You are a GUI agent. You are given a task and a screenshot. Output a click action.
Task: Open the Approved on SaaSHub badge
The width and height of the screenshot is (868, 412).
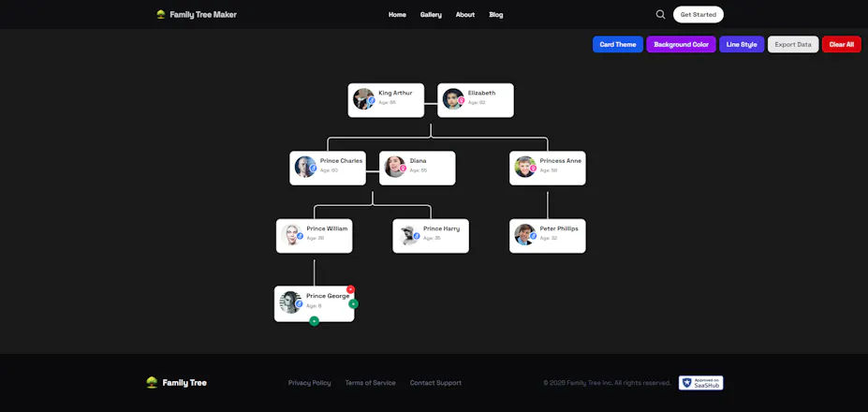pos(700,383)
